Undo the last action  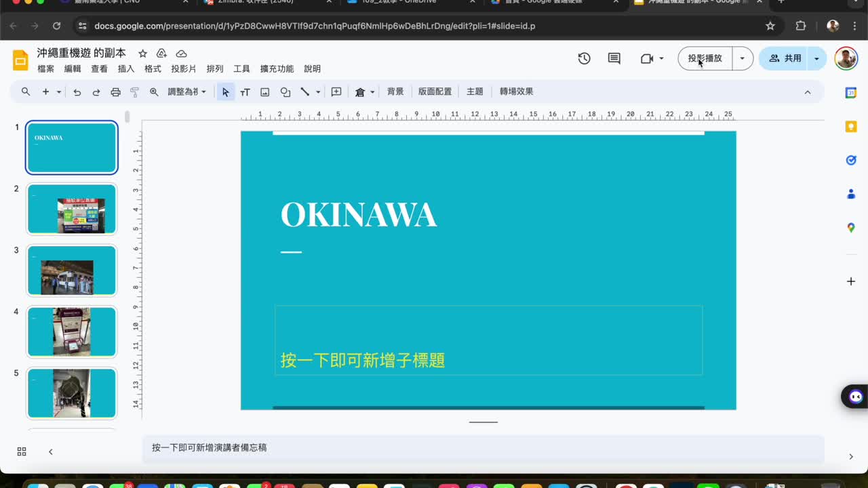77,91
